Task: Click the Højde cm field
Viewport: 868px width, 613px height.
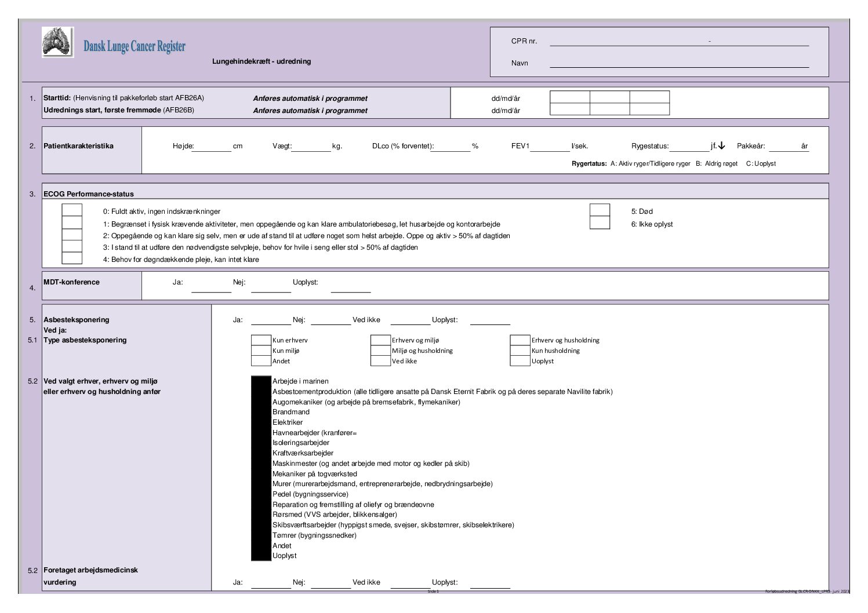Action: pos(212,147)
